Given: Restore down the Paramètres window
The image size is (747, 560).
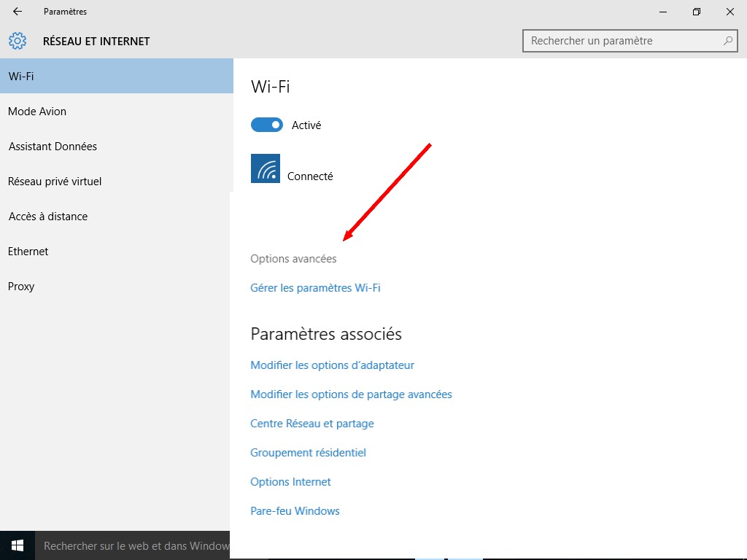Looking at the screenshot, I should 697,12.
